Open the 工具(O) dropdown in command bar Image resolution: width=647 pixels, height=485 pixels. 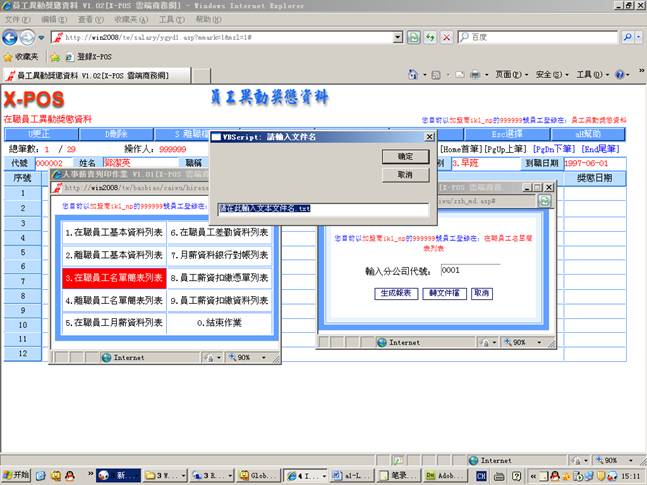(x=590, y=75)
